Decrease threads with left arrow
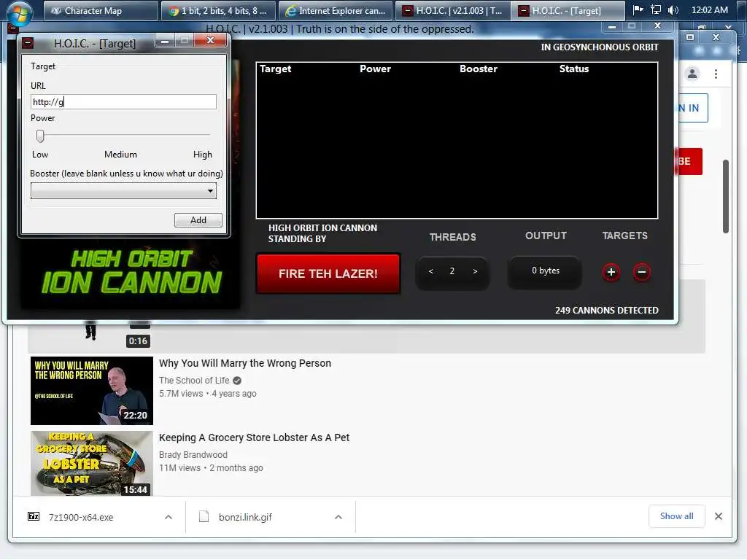 click(430, 271)
